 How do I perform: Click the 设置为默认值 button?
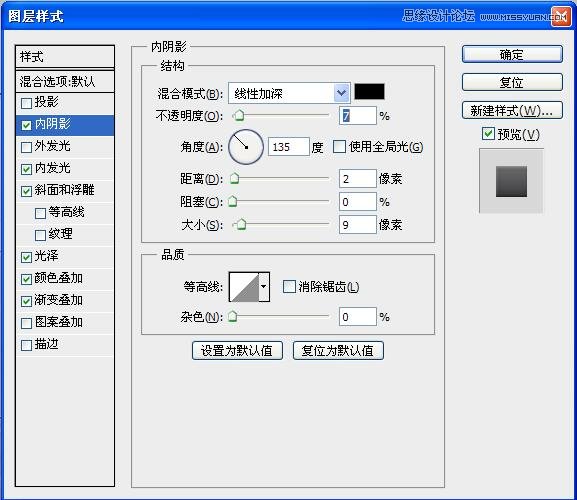[237, 350]
